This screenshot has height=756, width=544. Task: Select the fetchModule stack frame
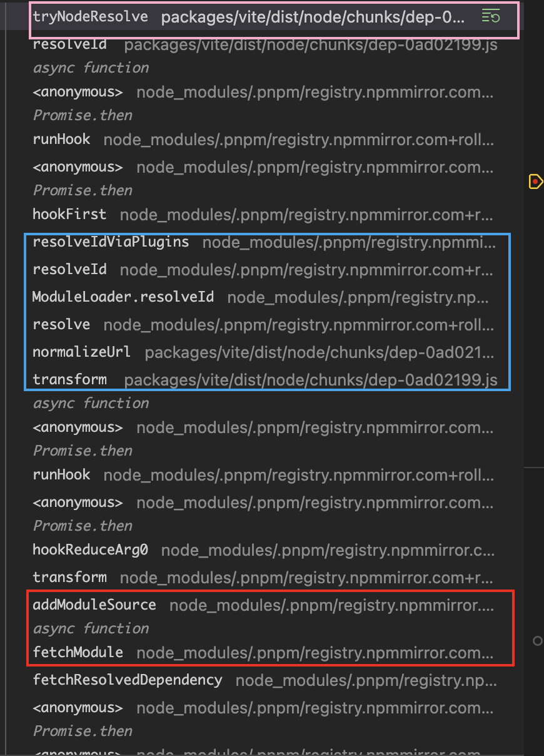[x=78, y=653]
